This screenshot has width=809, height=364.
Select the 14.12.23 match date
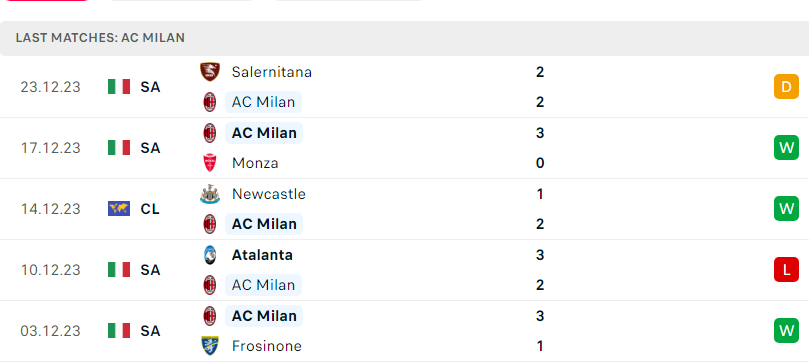point(51,209)
